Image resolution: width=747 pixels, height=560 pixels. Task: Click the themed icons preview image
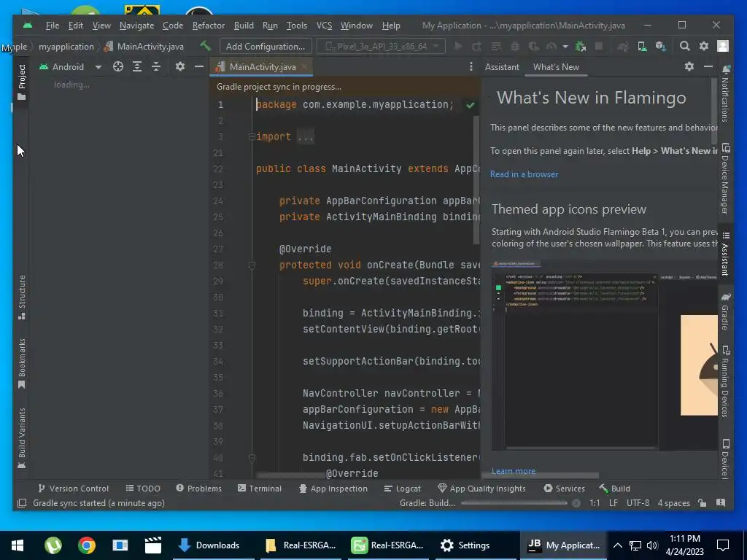[605, 355]
